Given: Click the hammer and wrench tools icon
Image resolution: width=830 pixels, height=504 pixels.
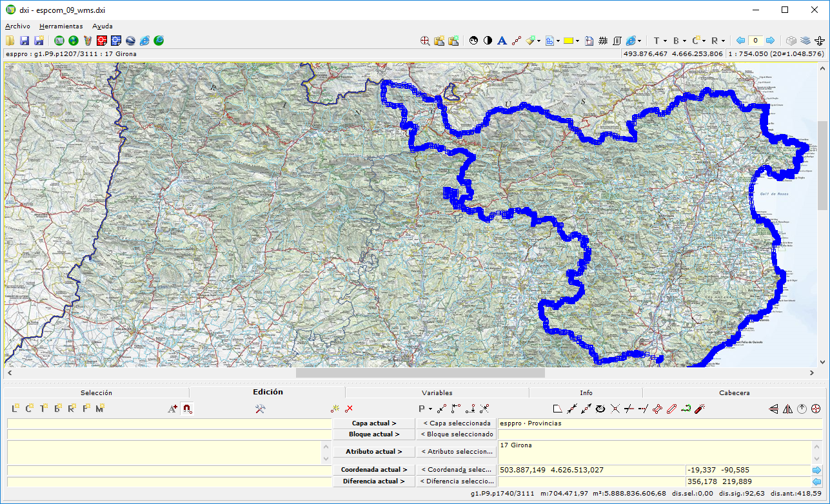Looking at the screenshot, I should 261,409.
